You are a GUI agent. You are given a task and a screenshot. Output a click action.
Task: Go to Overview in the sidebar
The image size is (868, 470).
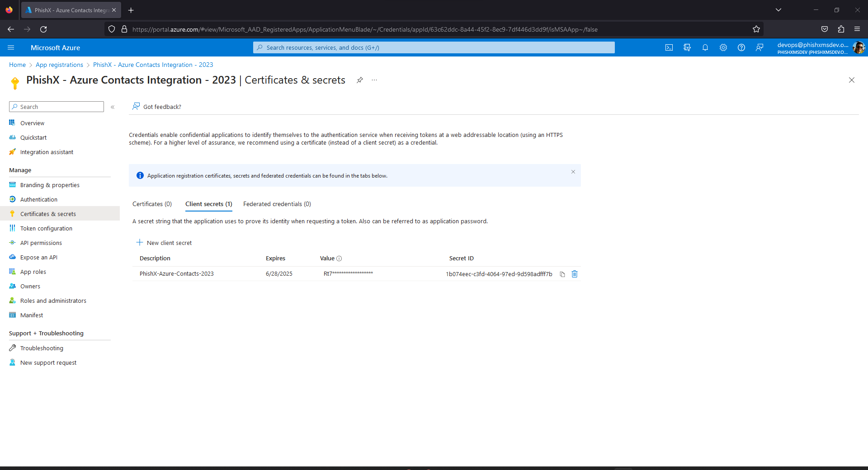(x=32, y=123)
